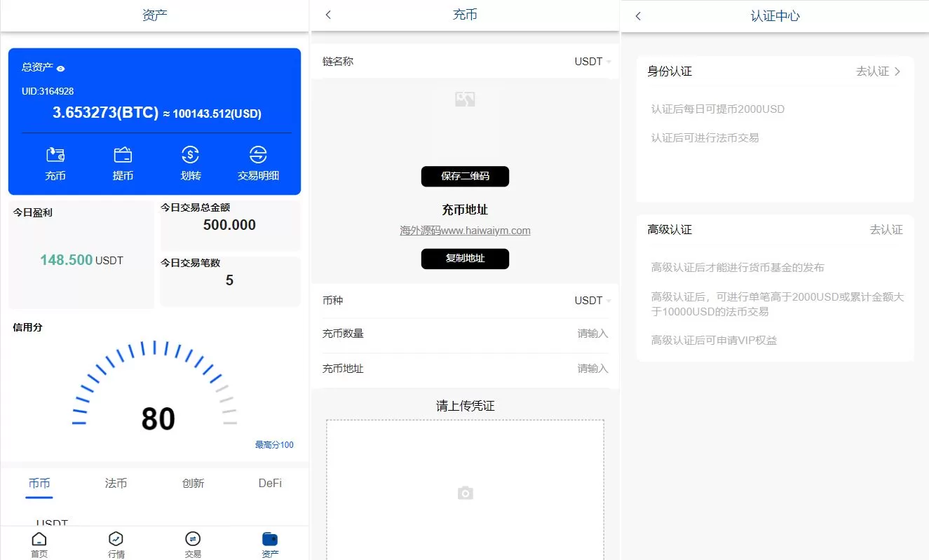Select the 创新 tab
Viewport: 929px width, 560px height.
(193, 483)
